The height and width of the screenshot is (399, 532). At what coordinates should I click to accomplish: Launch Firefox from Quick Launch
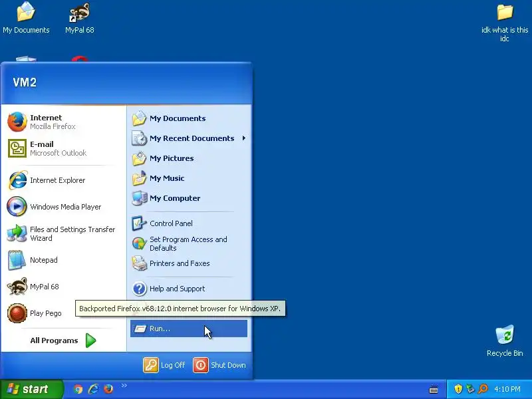108,389
